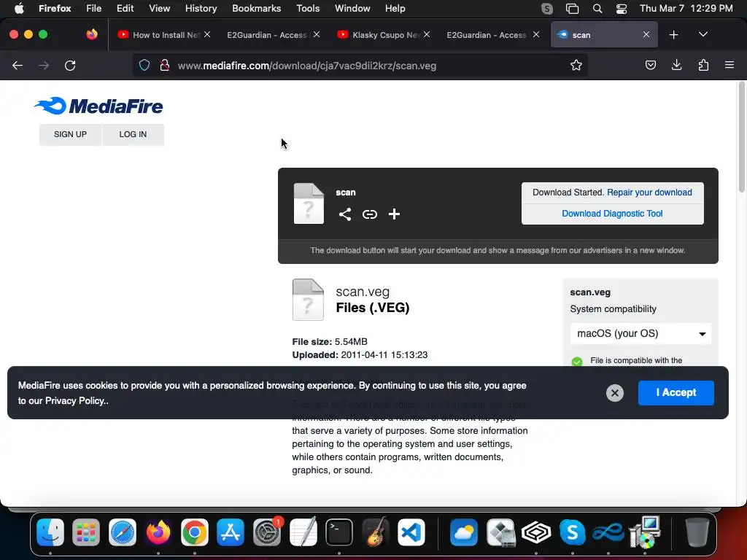
Task: Reload the current page
Action: (x=70, y=65)
